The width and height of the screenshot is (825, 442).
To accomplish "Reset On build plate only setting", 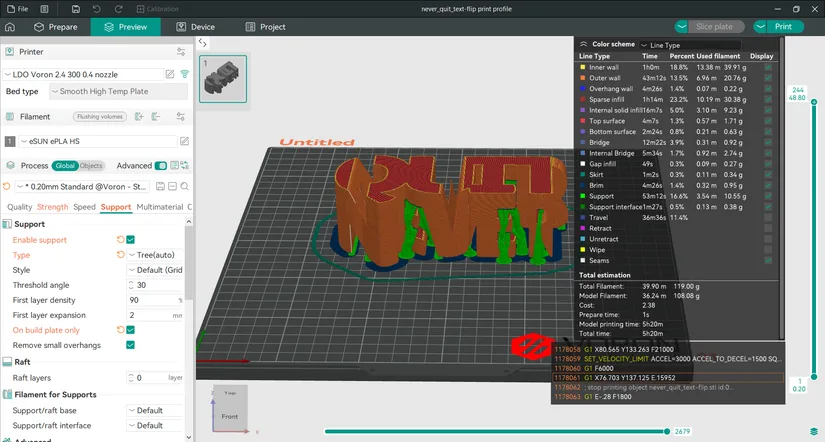I will [120, 330].
